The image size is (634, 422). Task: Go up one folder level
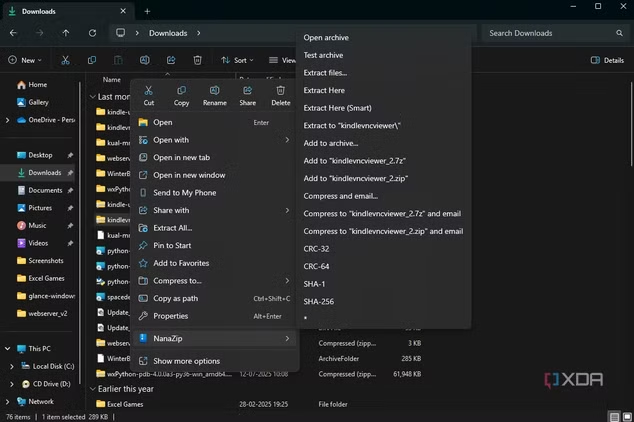(66, 33)
